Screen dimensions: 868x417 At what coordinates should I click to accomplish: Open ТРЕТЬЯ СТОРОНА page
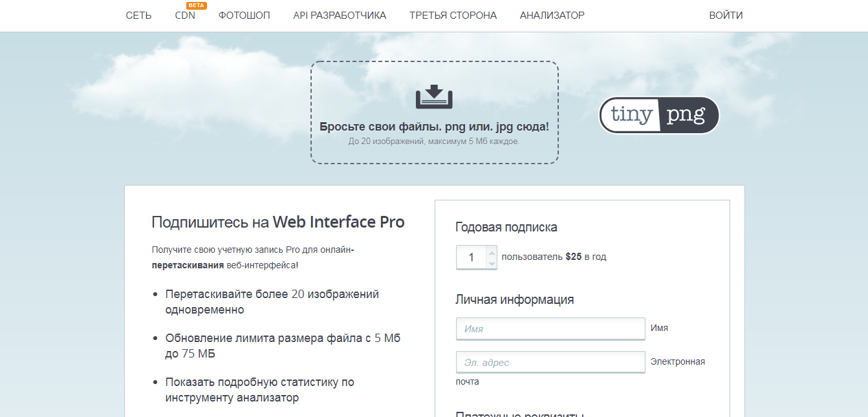coord(453,15)
